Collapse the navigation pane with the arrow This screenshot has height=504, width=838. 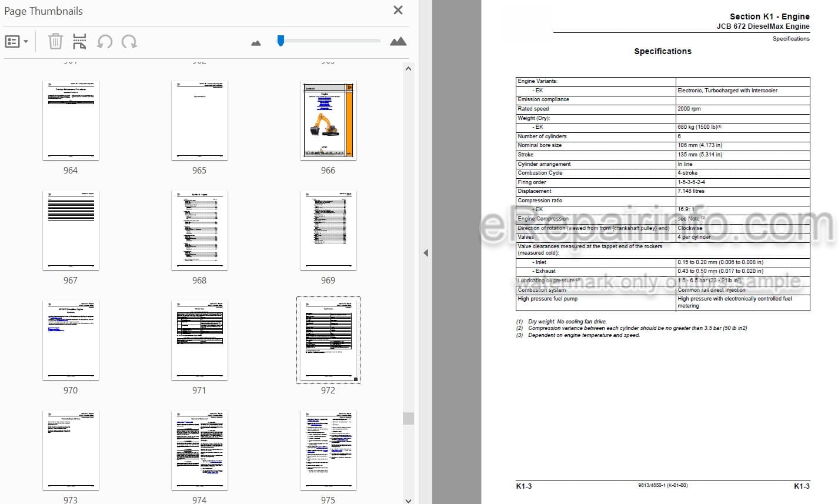click(x=426, y=253)
